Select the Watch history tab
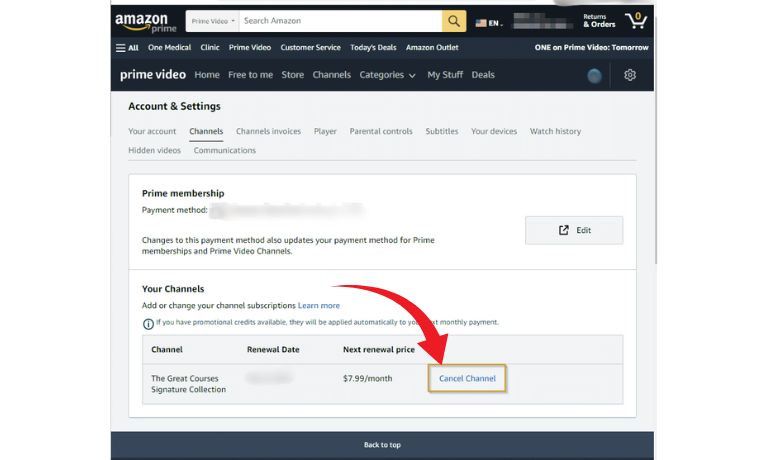Viewport: 768px width, 460px height. 555,131
